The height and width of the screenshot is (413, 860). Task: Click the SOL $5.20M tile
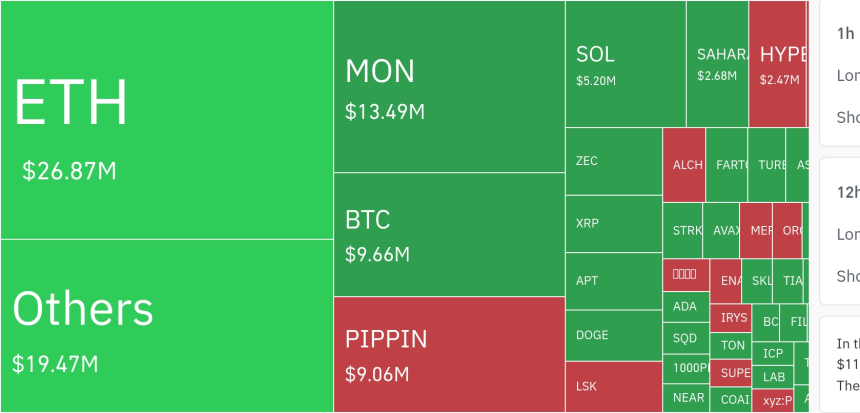[625, 63]
